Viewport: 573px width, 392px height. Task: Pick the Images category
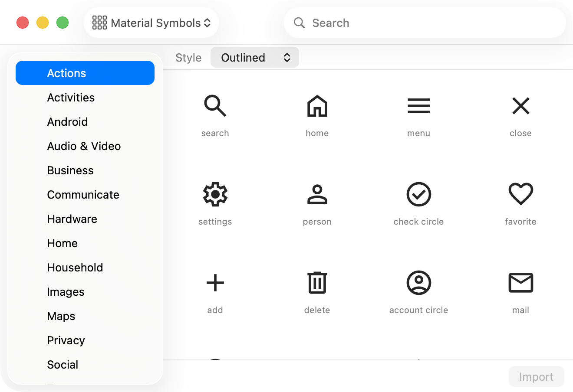[85, 292]
